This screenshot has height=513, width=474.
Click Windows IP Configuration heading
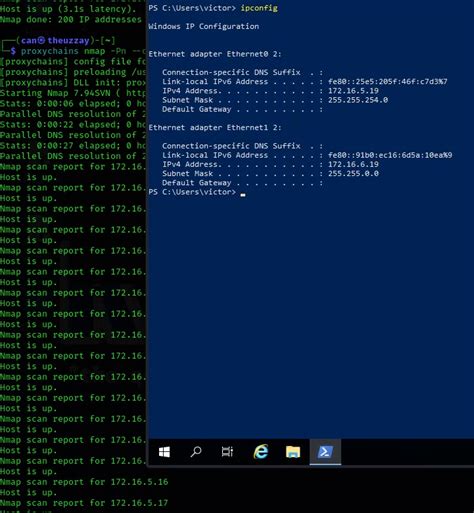[x=203, y=26]
